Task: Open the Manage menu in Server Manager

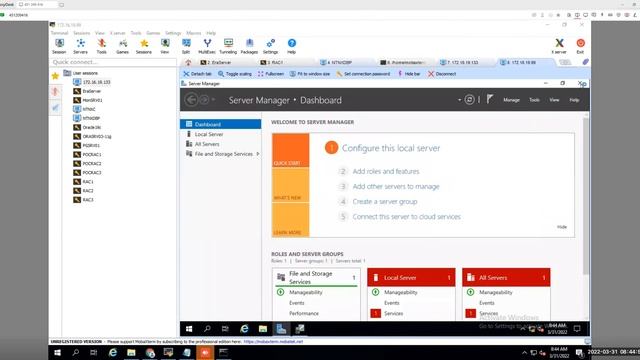Action: point(511,100)
